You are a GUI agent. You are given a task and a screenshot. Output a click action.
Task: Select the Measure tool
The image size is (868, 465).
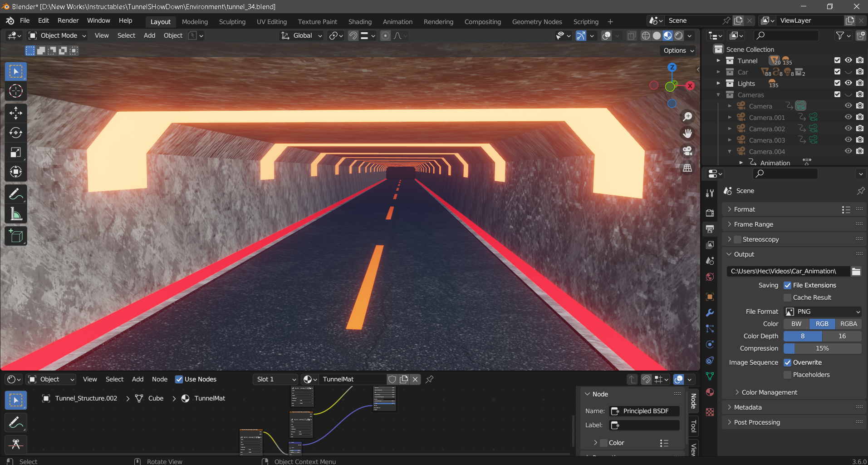click(x=16, y=214)
